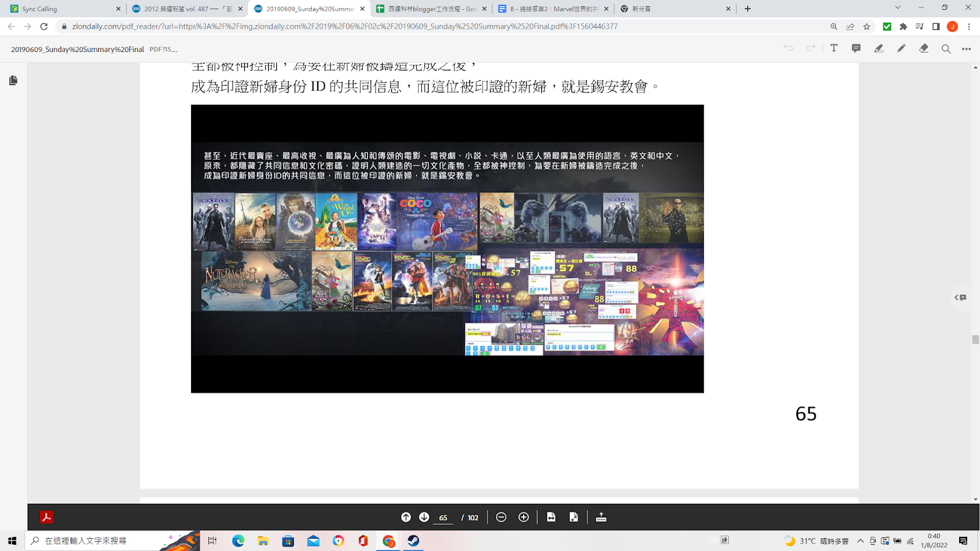This screenshot has height=551, width=980.
Task: Share this page from address bar
Action: click(850, 26)
